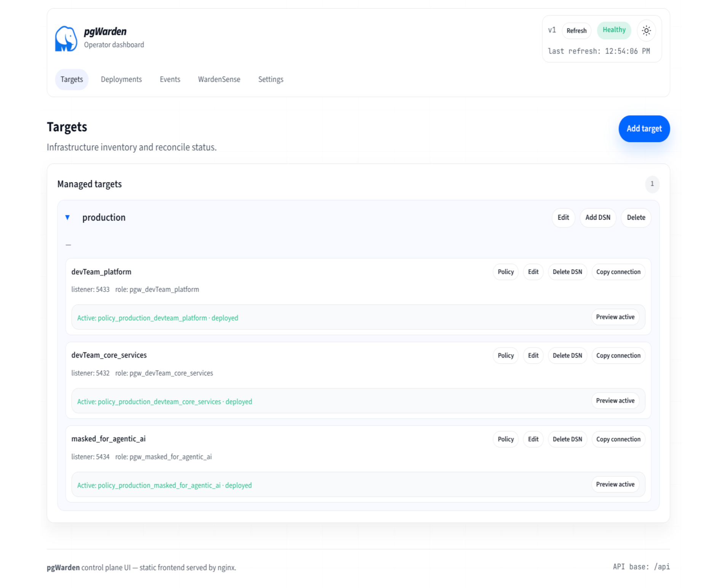Toggle the light/dark theme sun icon
717x588 pixels.
[x=646, y=30]
